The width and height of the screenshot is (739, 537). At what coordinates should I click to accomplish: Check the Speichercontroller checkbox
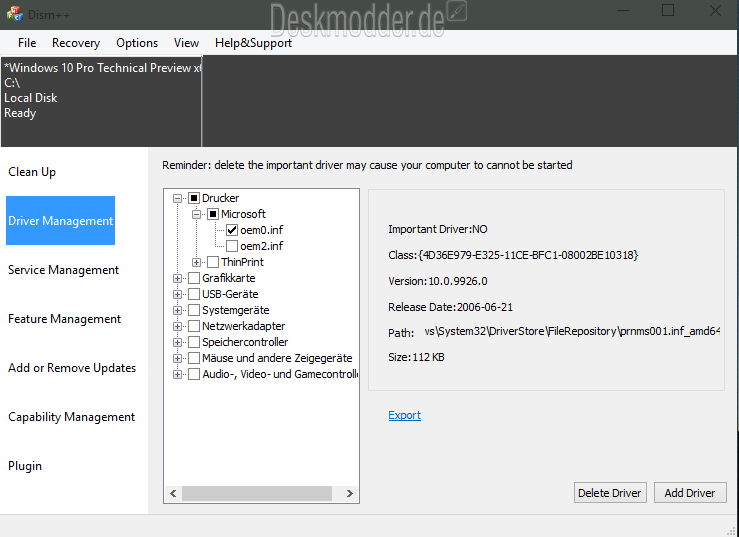click(x=194, y=342)
